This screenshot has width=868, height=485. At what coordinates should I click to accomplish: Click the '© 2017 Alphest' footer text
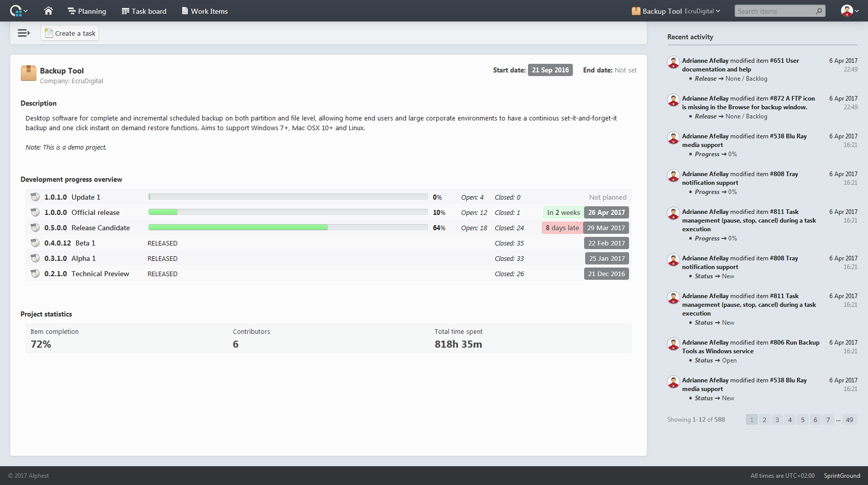pos(29,476)
